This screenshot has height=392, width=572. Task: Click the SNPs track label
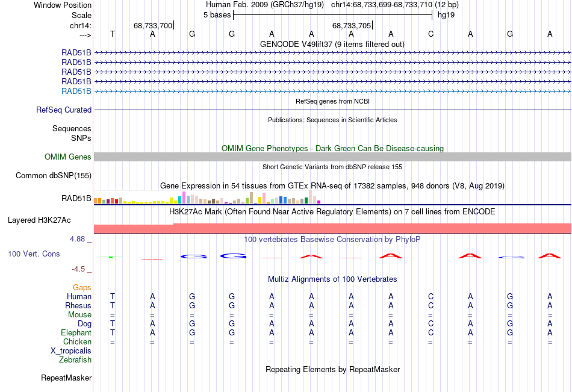point(81,138)
